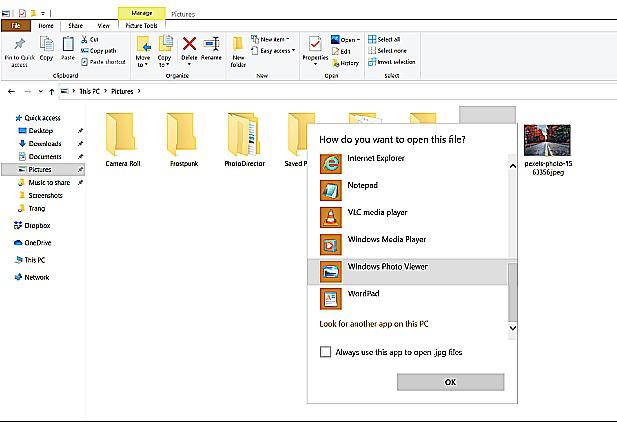Screen dimensions: 617x422
Task: Go back with the Back arrow
Action: point(11,91)
